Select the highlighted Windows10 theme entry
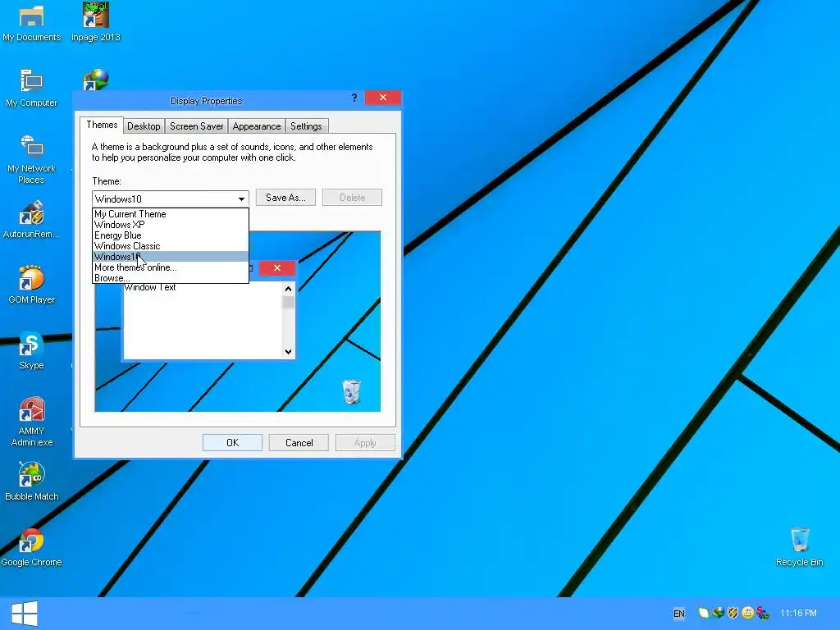840x630 pixels. pos(171,257)
